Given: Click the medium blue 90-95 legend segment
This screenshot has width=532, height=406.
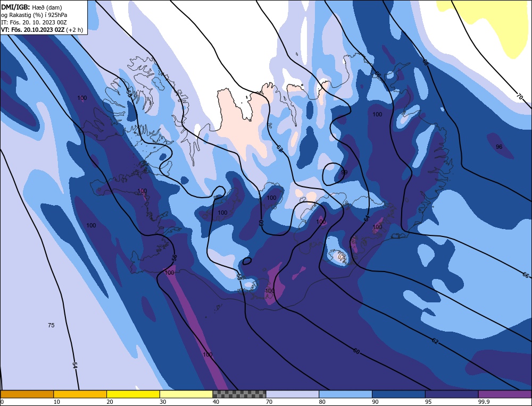Looking at the screenshot, I should click(x=398, y=394).
